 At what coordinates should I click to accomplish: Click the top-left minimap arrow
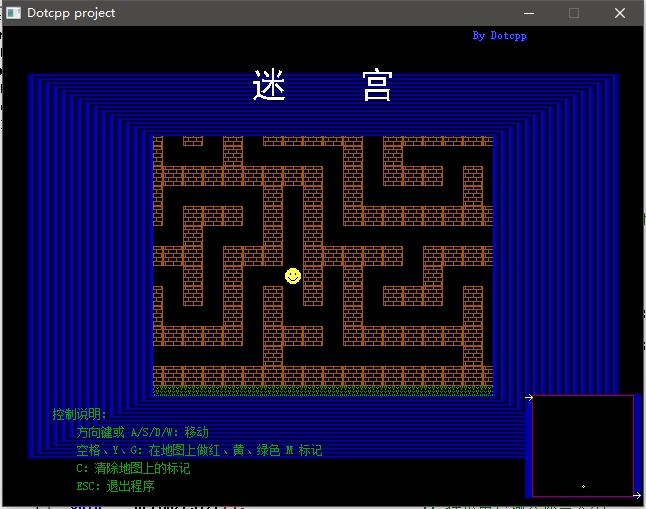(x=529, y=397)
